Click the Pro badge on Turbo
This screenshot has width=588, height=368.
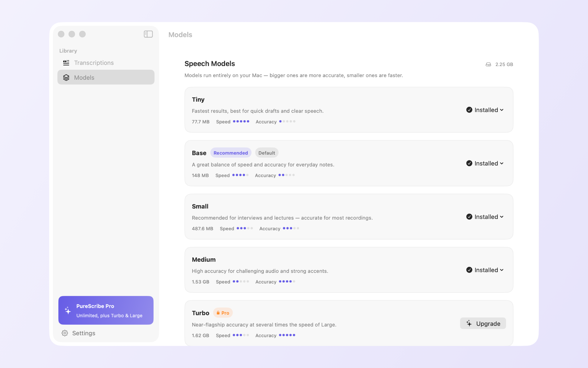[x=223, y=313]
